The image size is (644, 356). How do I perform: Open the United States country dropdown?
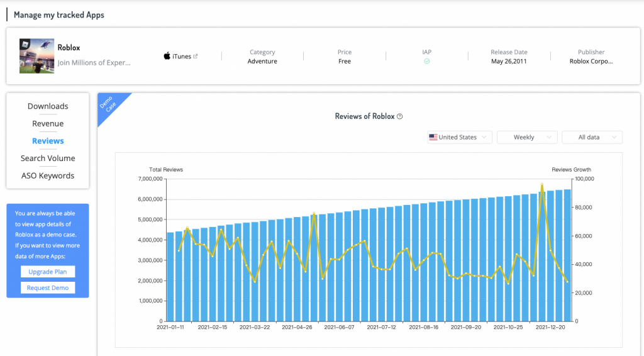pyautogui.click(x=460, y=137)
